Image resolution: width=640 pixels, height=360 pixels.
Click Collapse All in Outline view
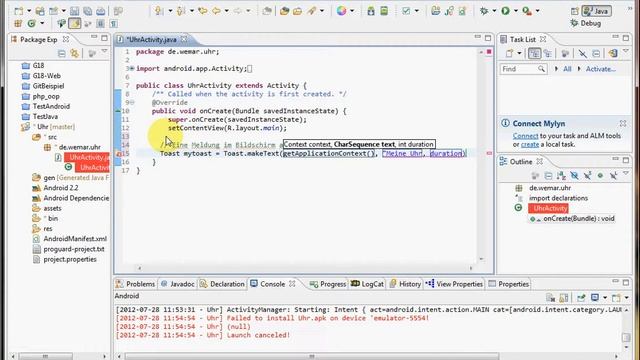[x=548, y=176]
